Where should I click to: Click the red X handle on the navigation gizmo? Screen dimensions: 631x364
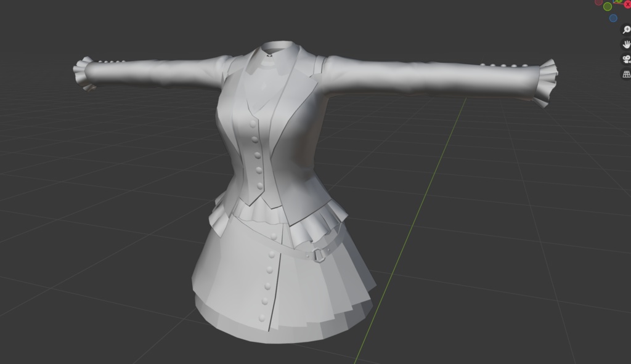[x=627, y=4]
